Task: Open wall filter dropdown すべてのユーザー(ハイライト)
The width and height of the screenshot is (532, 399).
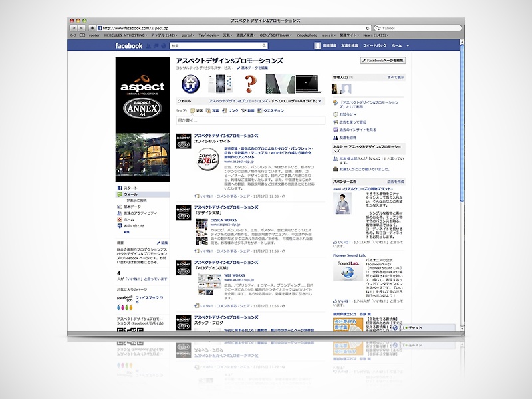Action: [x=296, y=101]
